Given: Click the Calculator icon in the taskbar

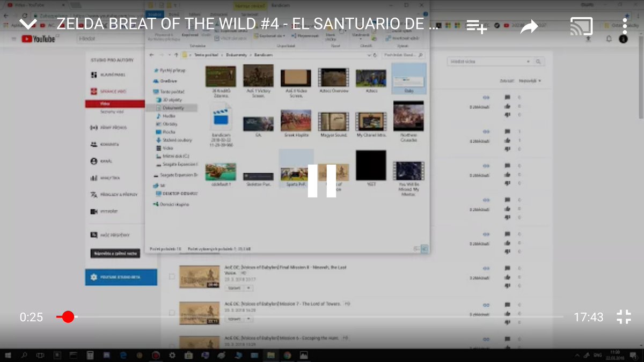Looking at the screenshot, I should (90, 355).
